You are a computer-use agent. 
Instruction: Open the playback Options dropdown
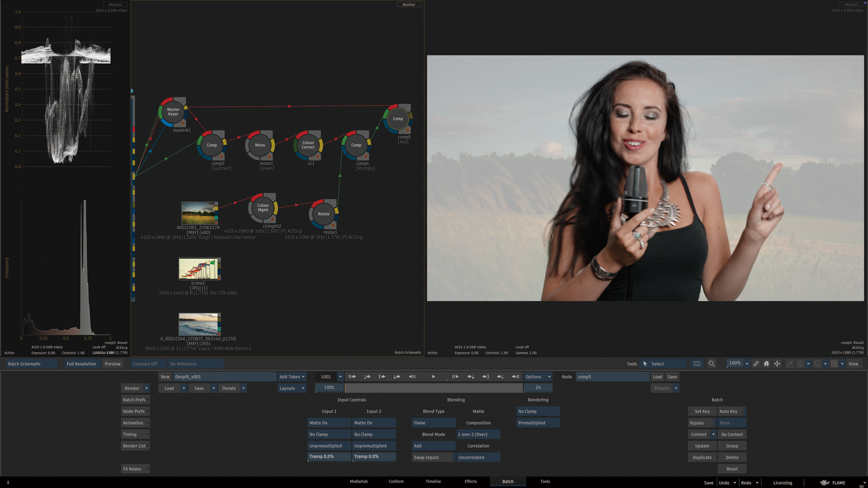[538, 377]
